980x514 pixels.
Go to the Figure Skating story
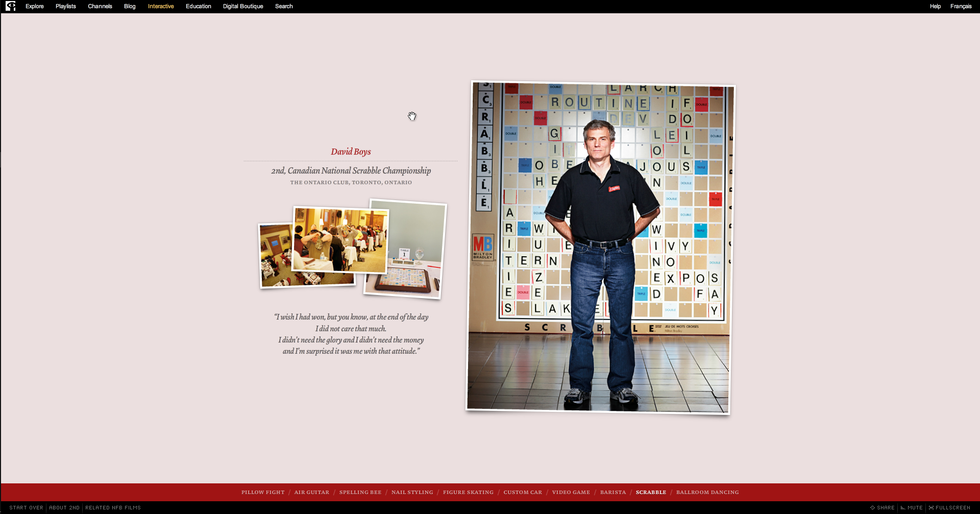click(469, 493)
